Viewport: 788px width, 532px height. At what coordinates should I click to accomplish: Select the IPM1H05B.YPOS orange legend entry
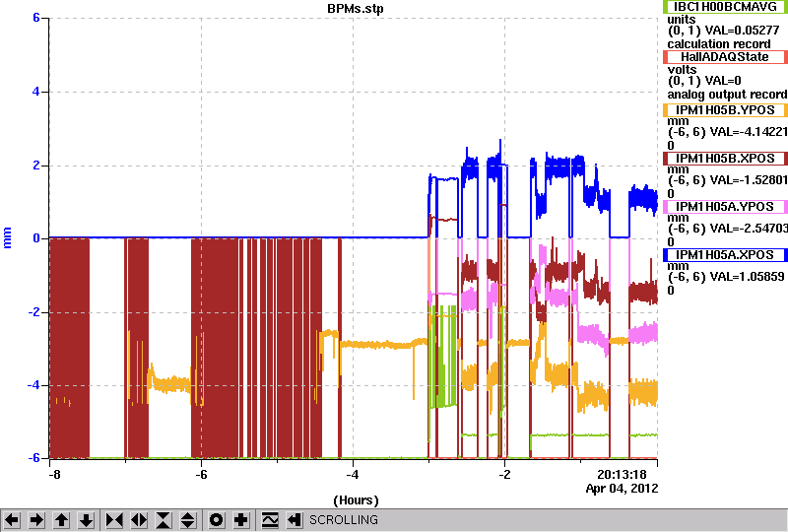725,110
